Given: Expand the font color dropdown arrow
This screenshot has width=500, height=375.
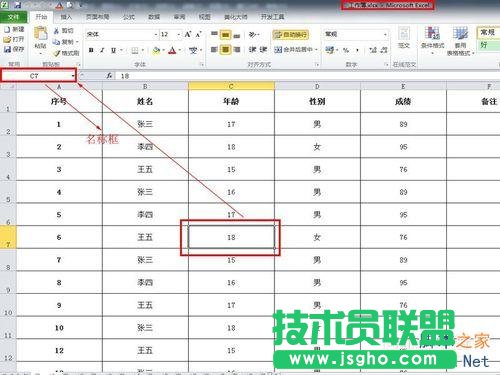Looking at the screenshot, I should (x=180, y=50).
